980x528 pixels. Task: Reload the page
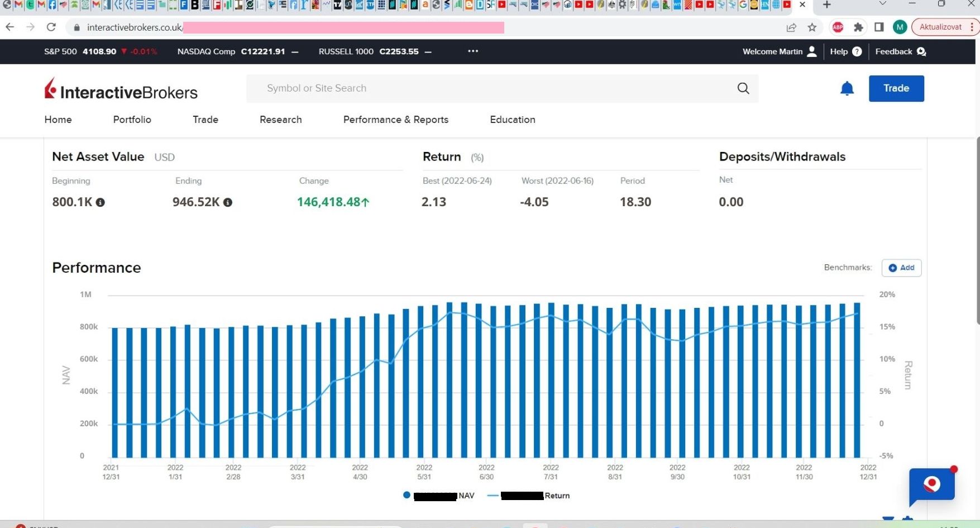pos(51,27)
